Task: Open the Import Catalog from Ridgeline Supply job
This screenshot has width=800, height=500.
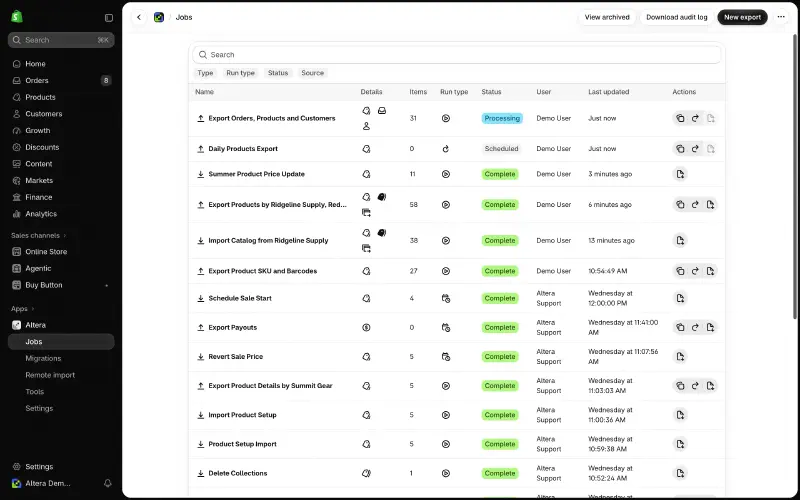Action: 268,240
